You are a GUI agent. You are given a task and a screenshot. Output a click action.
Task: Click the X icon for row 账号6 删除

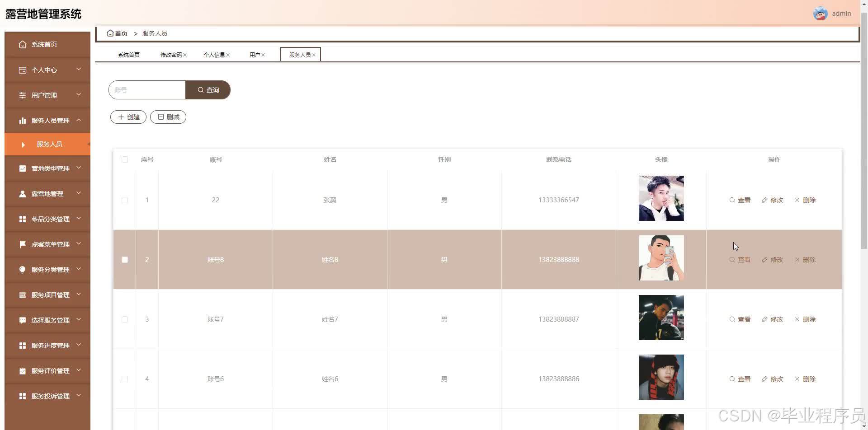797,379
